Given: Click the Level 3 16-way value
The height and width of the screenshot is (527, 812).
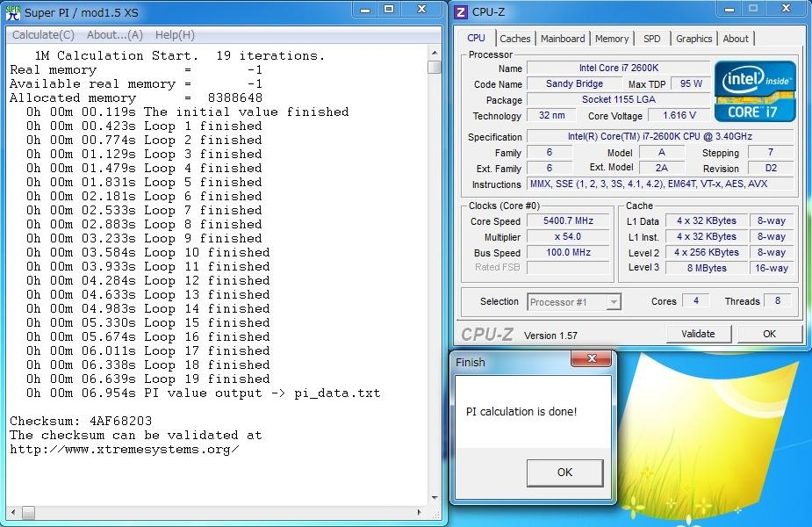Looking at the screenshot, I should (x=771, y=268).
